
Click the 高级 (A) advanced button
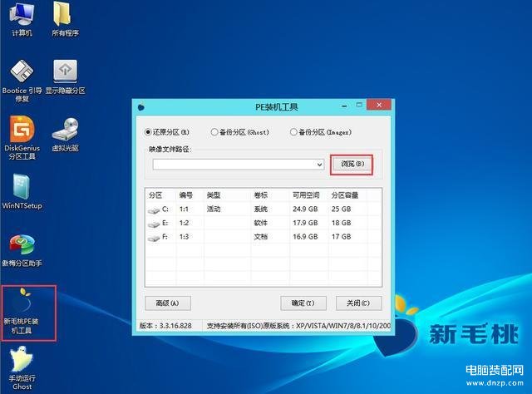coord(167,303)
